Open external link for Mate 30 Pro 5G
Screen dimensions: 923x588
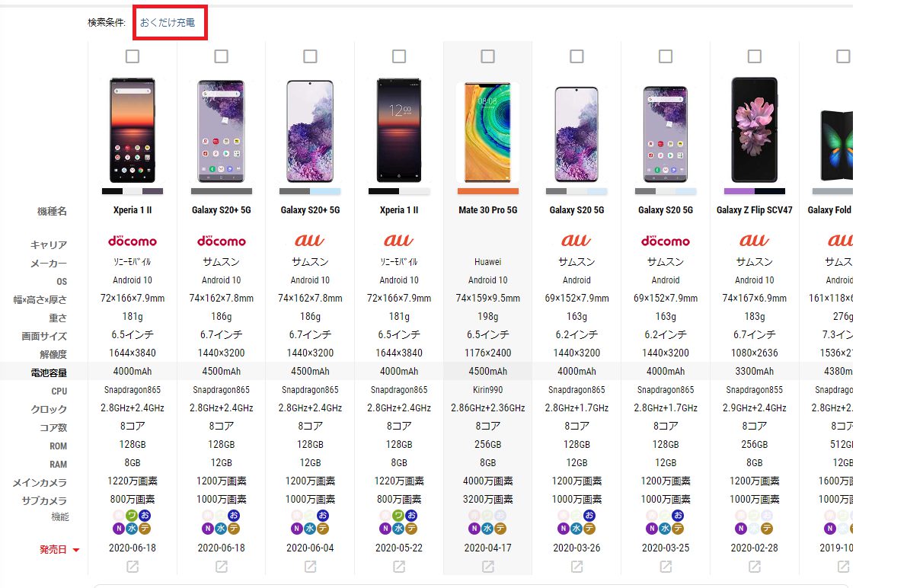pyautogui.click(x=488, y=567)
